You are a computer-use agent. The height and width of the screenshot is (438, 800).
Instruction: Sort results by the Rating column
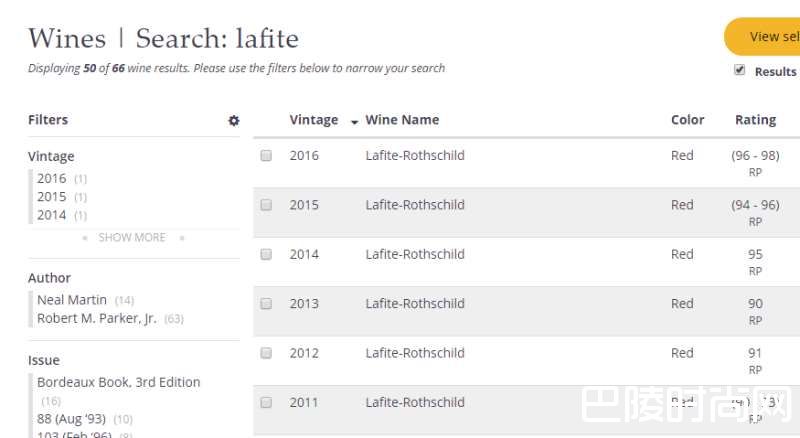pyautogui.click(x=755, y=120)
